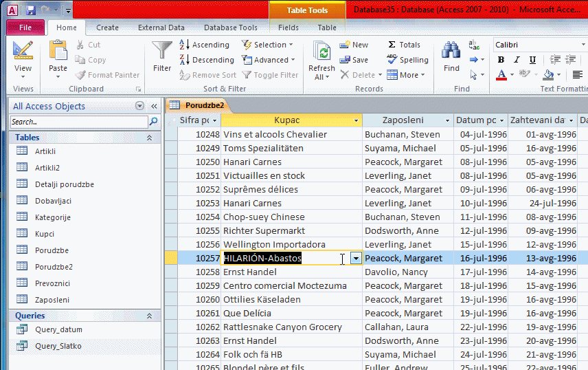The image size is (588, 370).
Task: Decrease indent in Text Formatting
Action: tap(555, 59)
